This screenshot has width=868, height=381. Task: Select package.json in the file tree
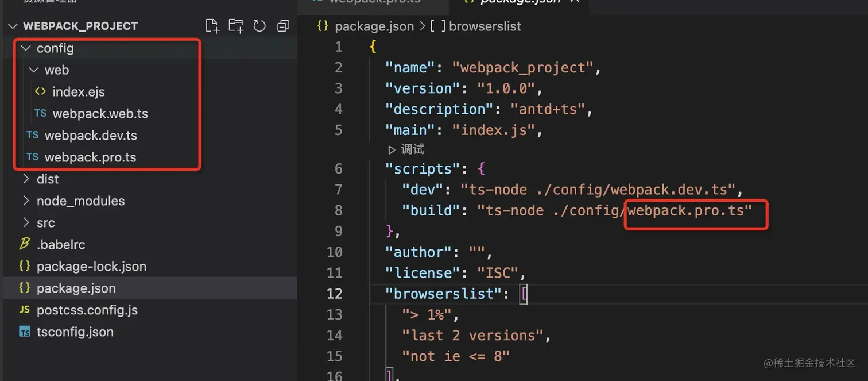point(76,288)
